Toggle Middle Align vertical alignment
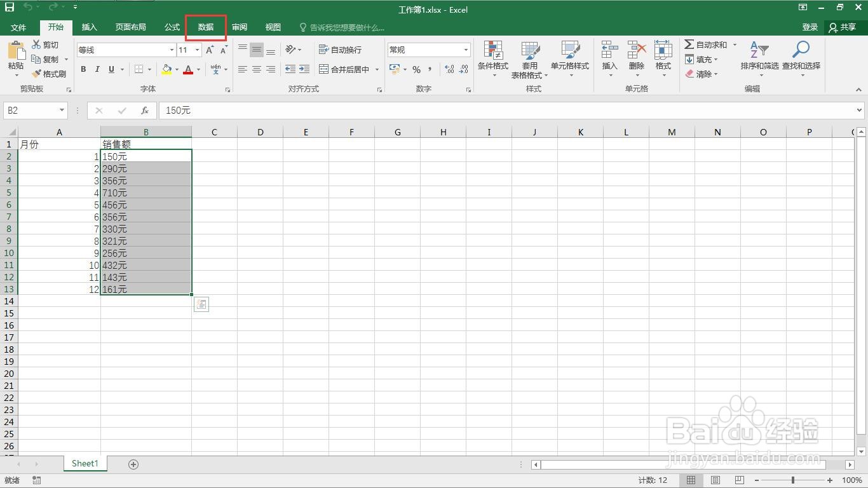The height and width of the screenshot is (488, 868). [x=257, y=50]
